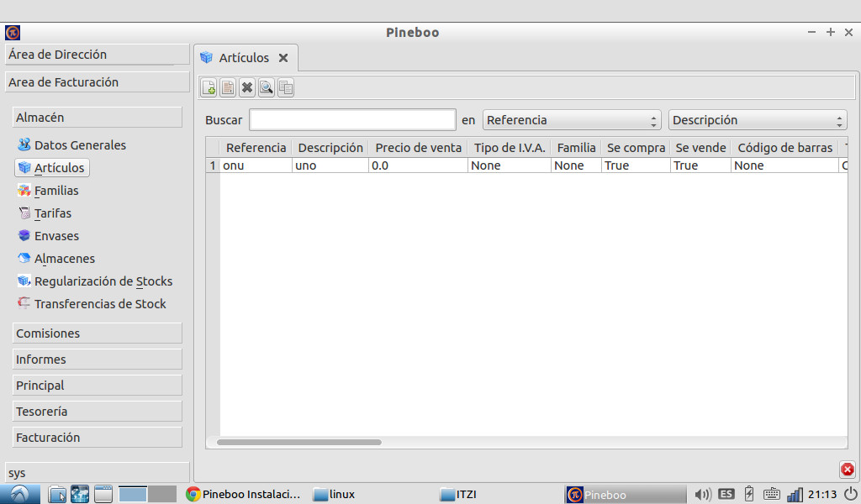
Task: Collapse the Almacén section
Action: pos(98,118)
